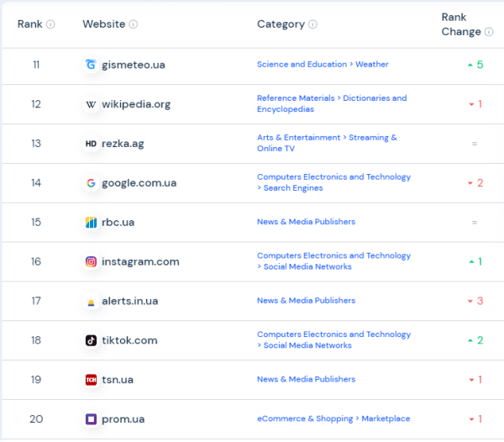Click the info icon next to Category header
The height and width of the screenshot is (442, 504).
(x=312, y=24)
